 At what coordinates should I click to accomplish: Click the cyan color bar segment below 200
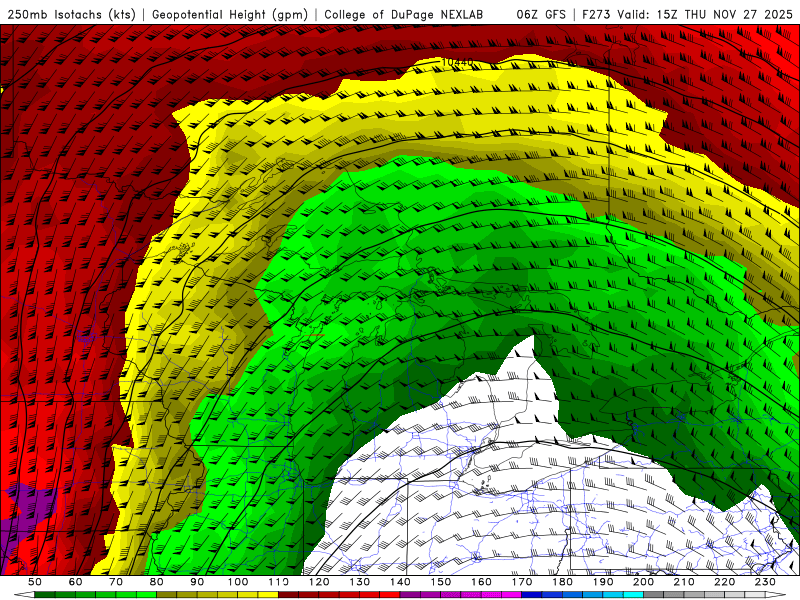click(633, 595)
